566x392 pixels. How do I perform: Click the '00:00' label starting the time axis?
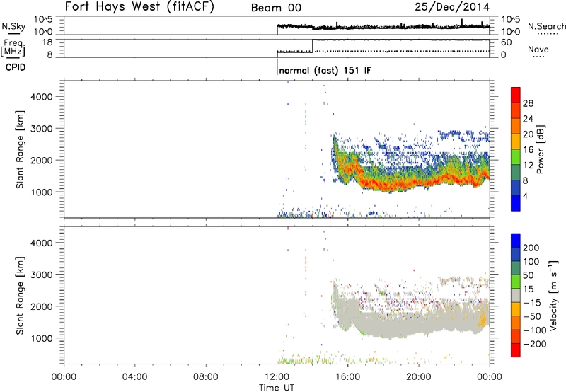[64, 377]
